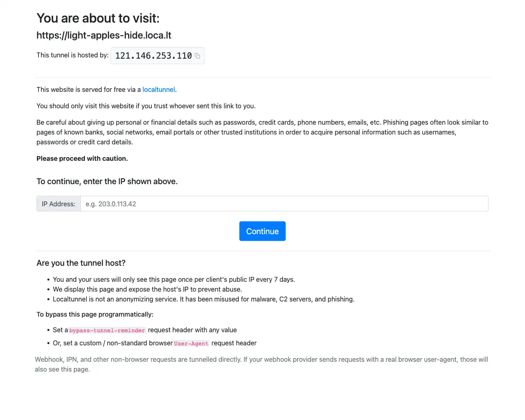Image resolution: width=525 pixels, height=420 pixels.
Task: Click the "This tunnel is hosted by:" label
Action: [x=73, y=55]
